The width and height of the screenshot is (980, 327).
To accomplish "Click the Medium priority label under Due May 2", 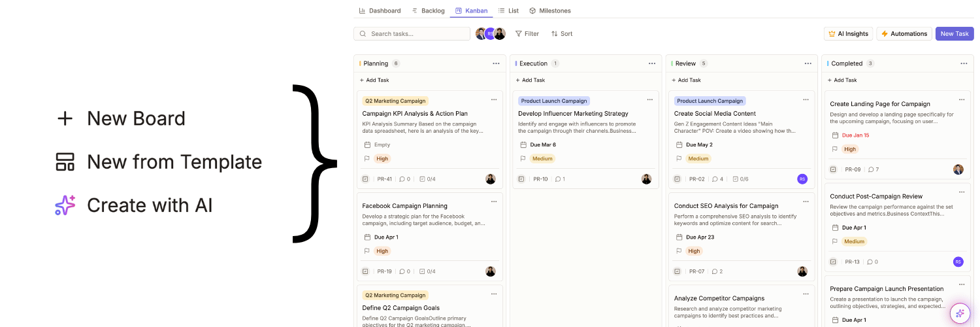I will (x=698, y=158).
